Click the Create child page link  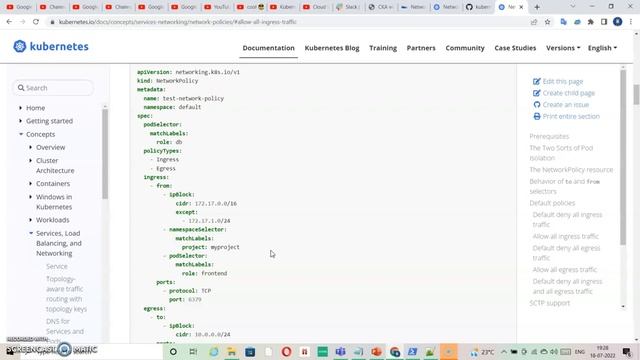(569, 93)
